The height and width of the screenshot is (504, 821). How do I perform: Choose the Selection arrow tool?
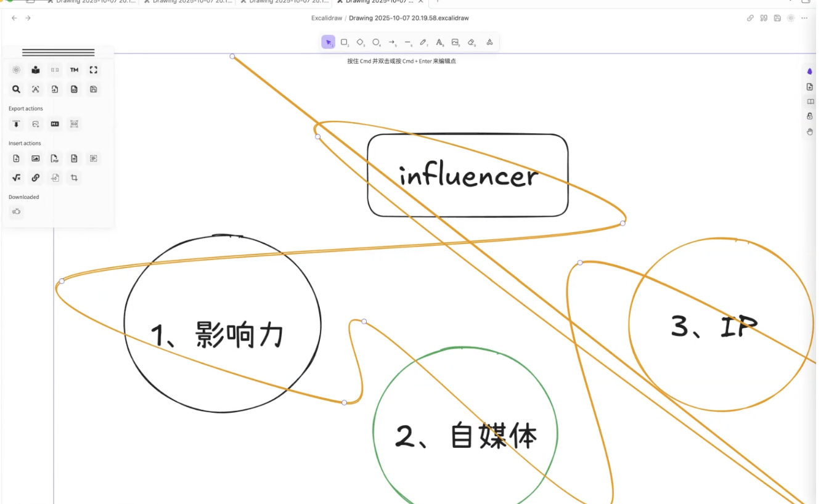329,43
